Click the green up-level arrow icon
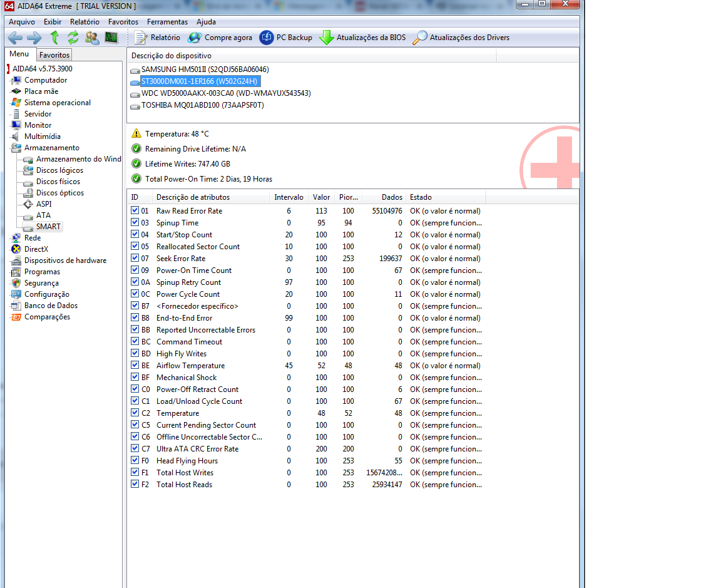 [54, 38]
